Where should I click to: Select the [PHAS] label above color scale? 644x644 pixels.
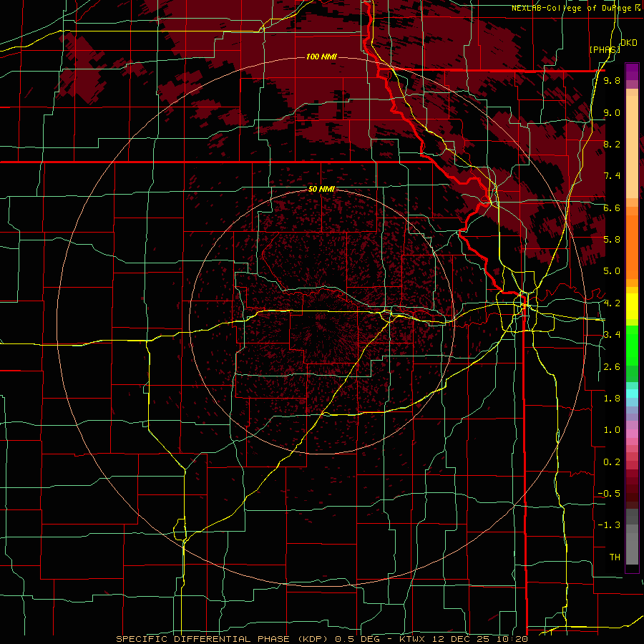[x=604, y=49]
